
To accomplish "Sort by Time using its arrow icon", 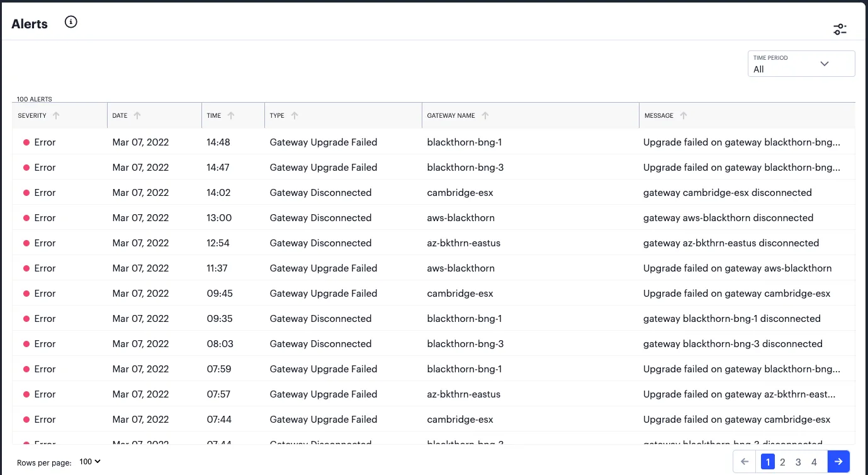I will (x=231, y=115).
